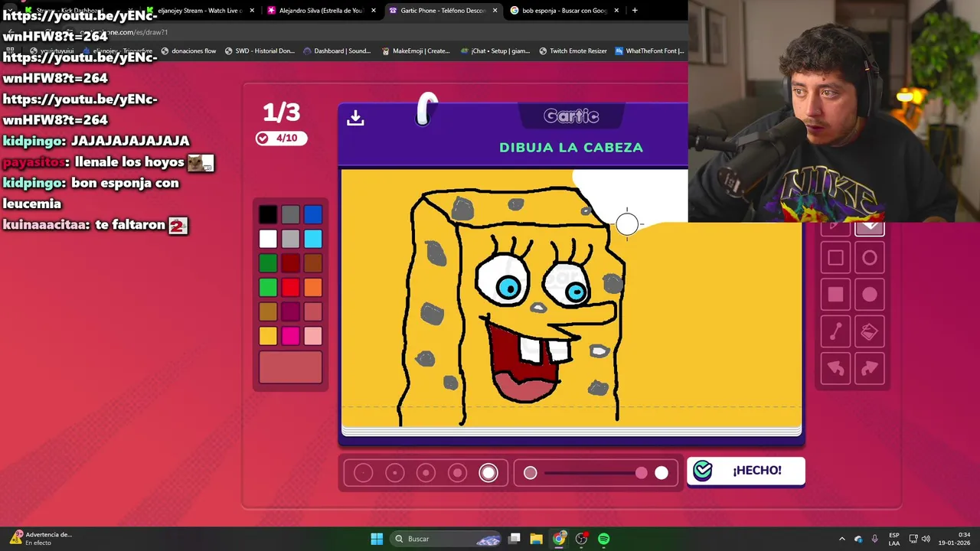Pick the dark red color swatch
980x551 pixels.
coord(290,263)
